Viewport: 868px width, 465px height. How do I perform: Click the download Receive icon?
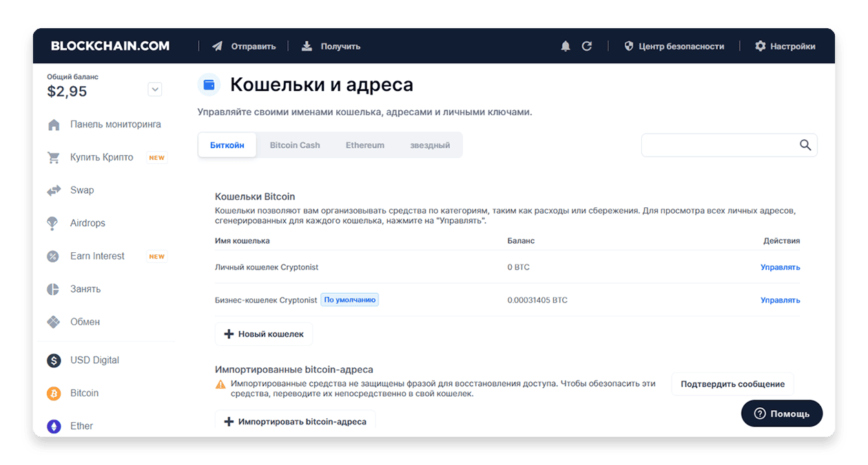click(x=307, y=46)
